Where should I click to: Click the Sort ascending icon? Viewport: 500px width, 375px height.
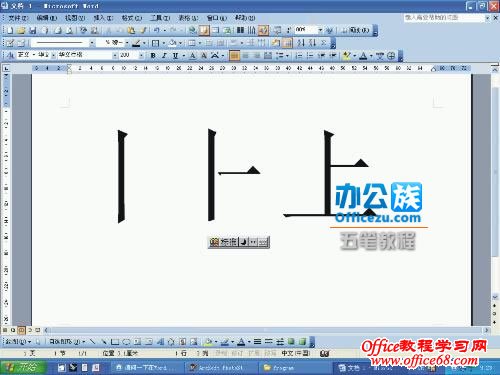(301, 43)
